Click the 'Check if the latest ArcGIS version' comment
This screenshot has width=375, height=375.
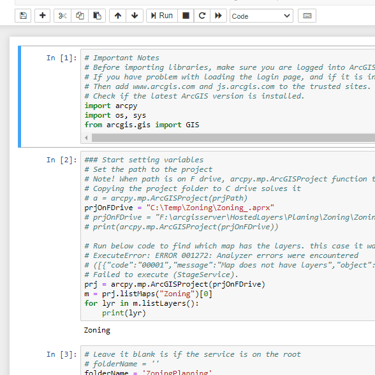[x=194, y=96]
